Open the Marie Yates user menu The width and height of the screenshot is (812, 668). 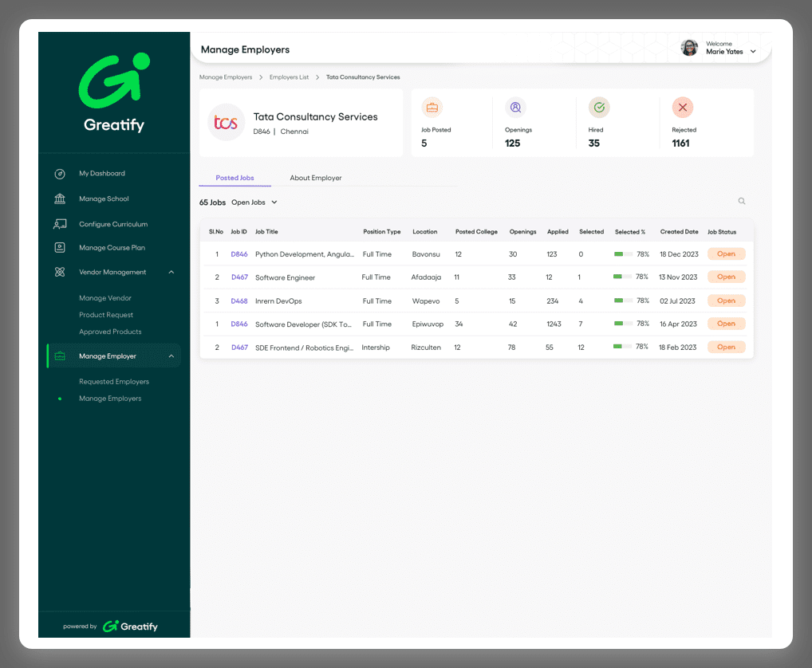752,52
